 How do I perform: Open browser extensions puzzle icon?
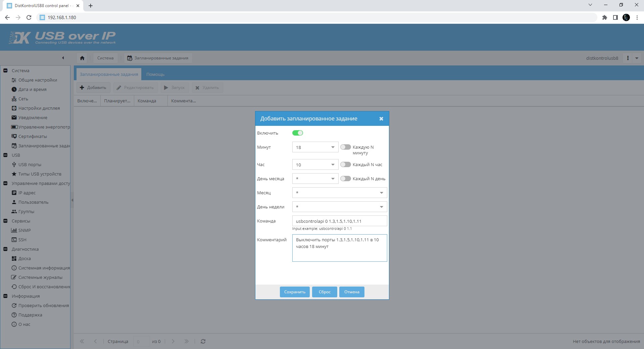point(605,17)
